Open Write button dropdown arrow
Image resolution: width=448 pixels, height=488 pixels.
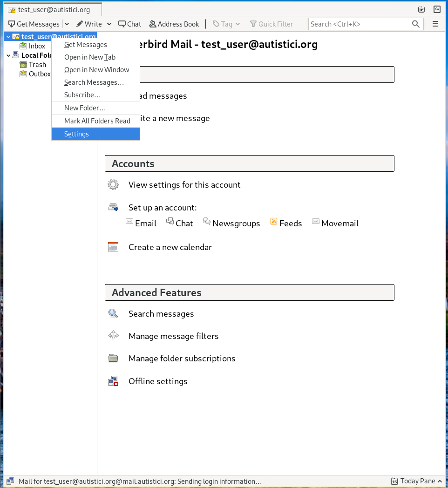pos(109,24)
